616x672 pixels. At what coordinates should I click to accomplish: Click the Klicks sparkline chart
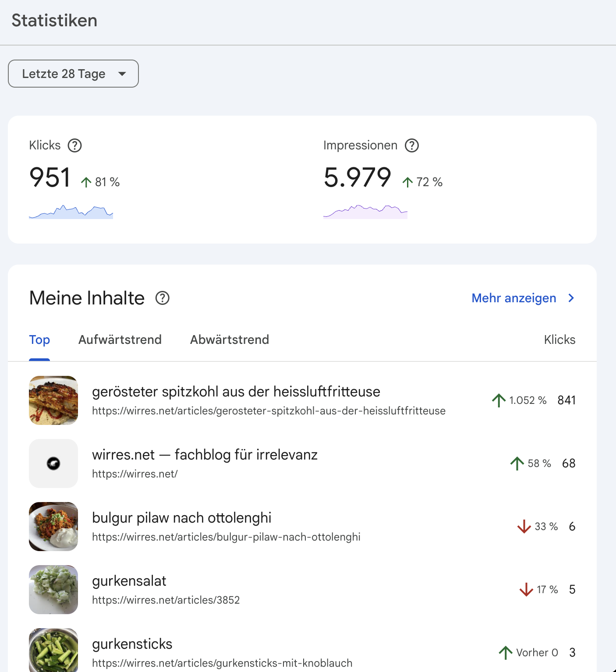(x=71, y=212)
